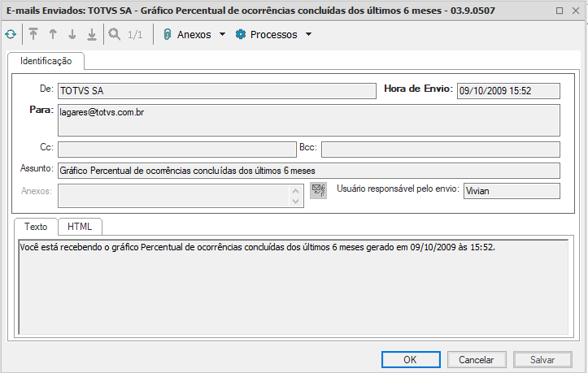The image size is (588, 373).
Task: Switch to the Texto tab
Action: tap(36, 227)
